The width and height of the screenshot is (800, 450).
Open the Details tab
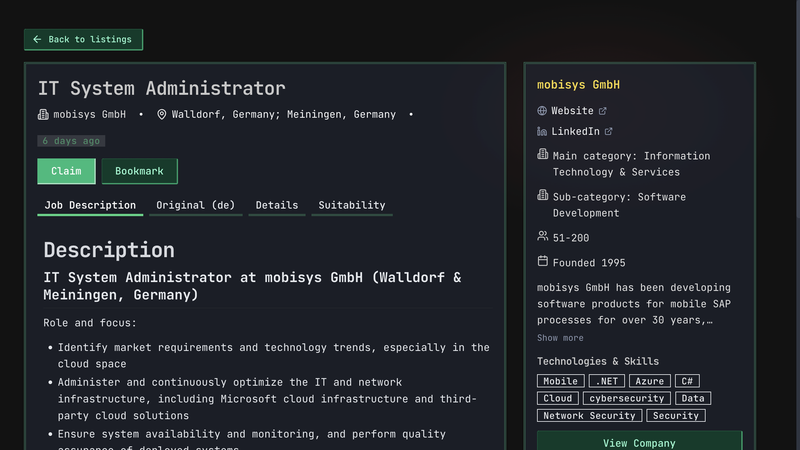tap(277, 205)
